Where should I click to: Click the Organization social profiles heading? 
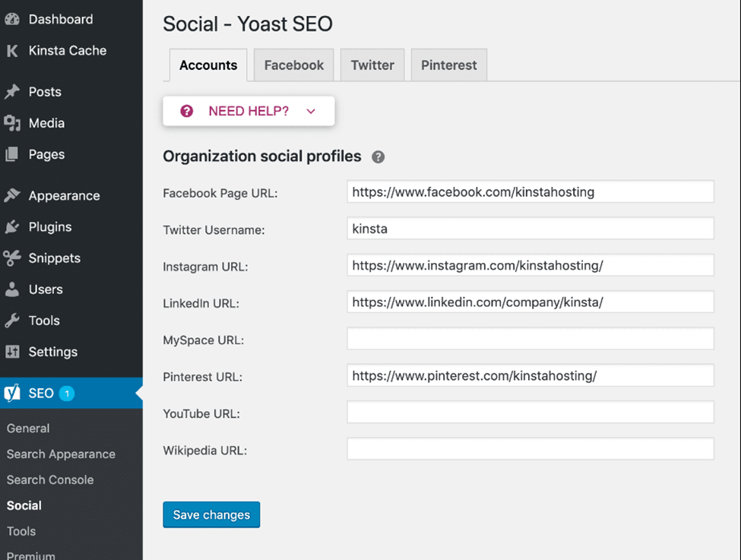coord(261,157)
